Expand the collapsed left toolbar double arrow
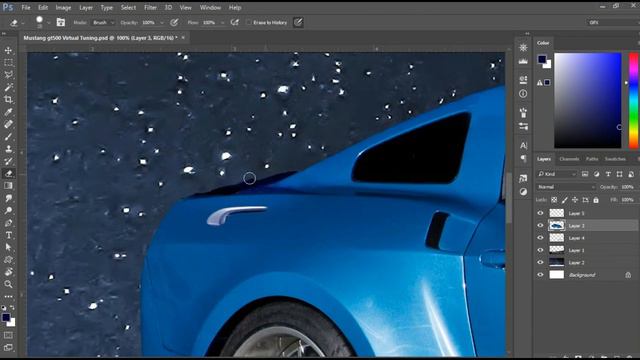The height and width of the screenshot is (360, 640). click(4, 33)
